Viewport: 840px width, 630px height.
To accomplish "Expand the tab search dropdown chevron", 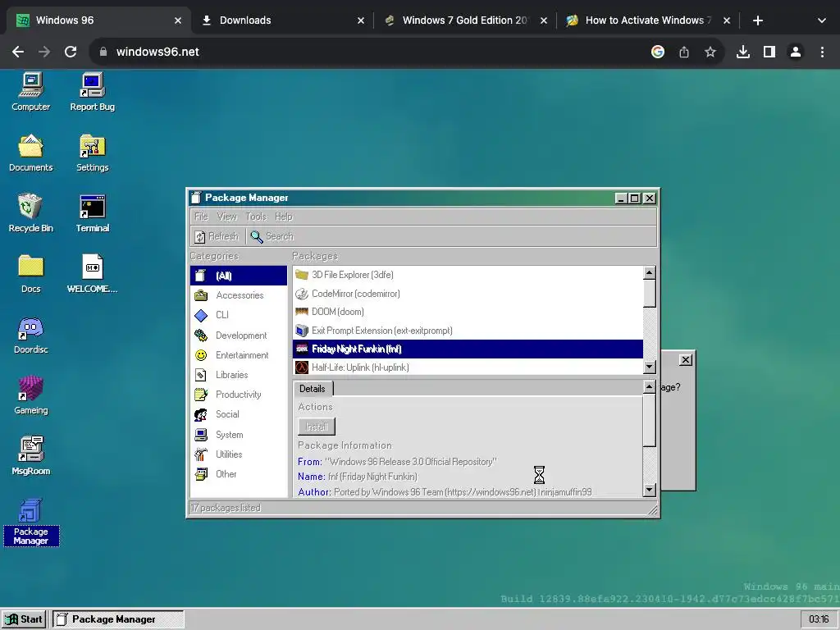I will [x=821, y=21].
